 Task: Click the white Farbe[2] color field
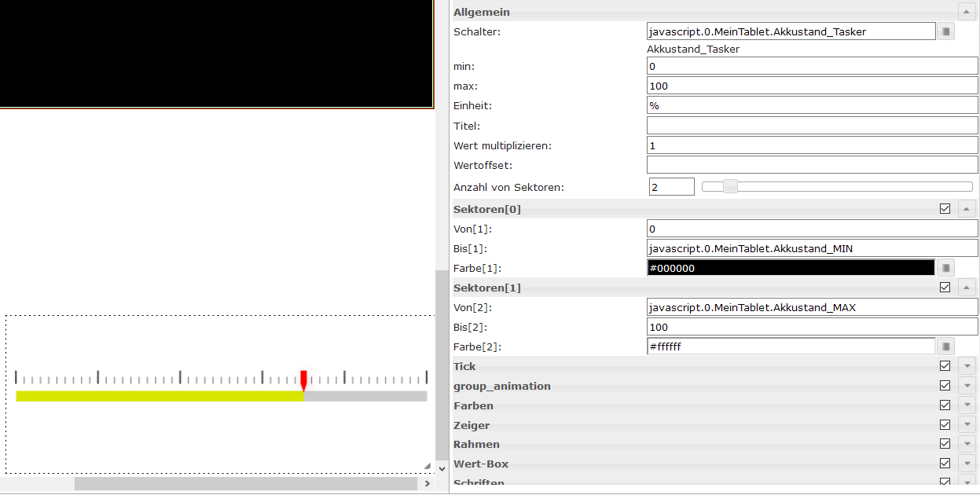coord(791,346)
